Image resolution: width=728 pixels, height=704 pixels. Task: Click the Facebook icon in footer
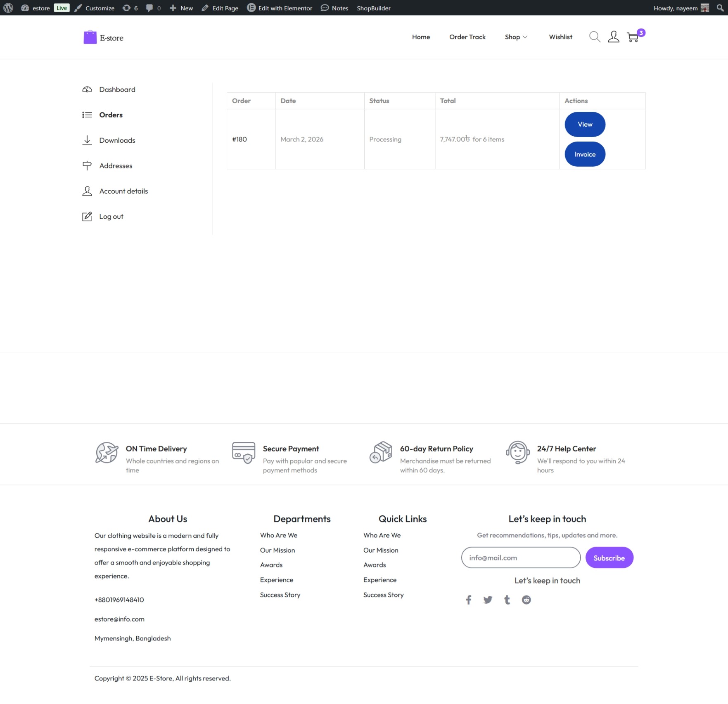[468, 600]
